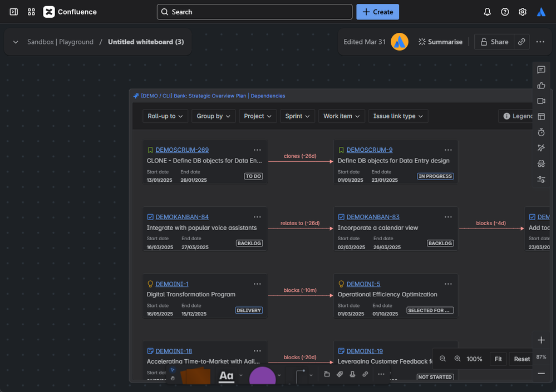
Task: Select the link tool in the toolbar
Action: pyautogui.click(x=365, y=374)
